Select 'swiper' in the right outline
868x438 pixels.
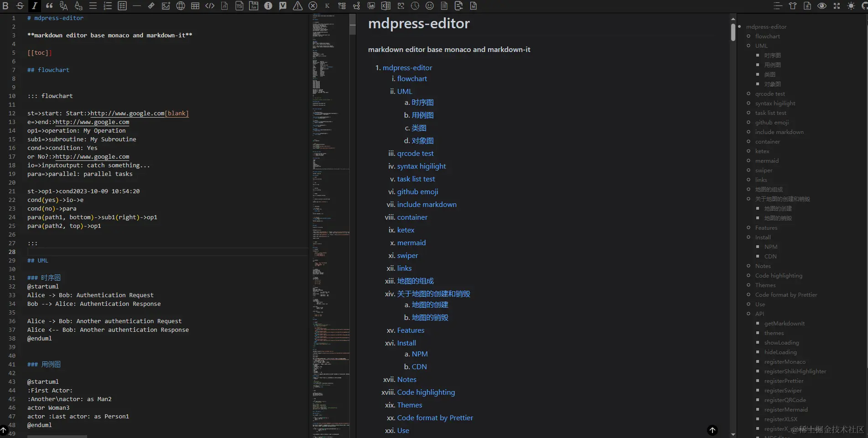(764, 170)
